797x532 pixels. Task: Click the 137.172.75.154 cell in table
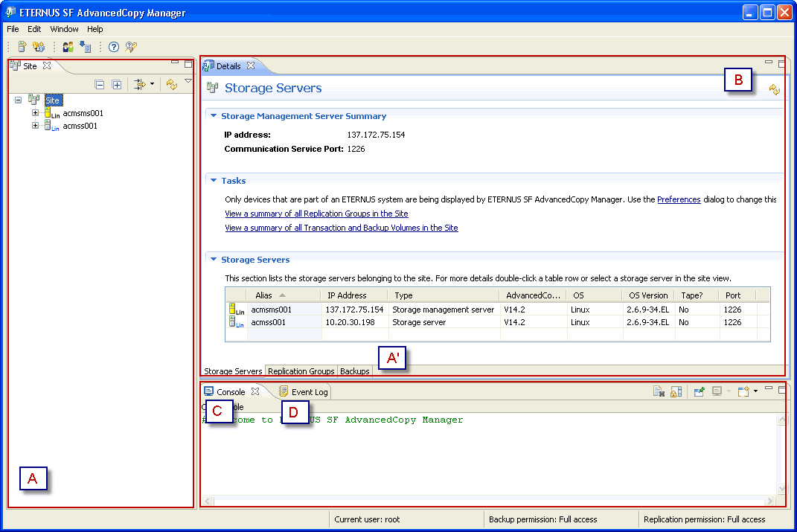click(354, 309)
